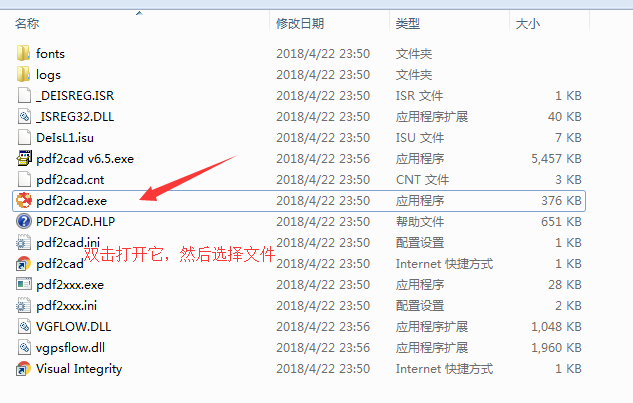Click the 文件夹 type of fonts row
This screenshot has width=633, height=403.
point(414,54)
